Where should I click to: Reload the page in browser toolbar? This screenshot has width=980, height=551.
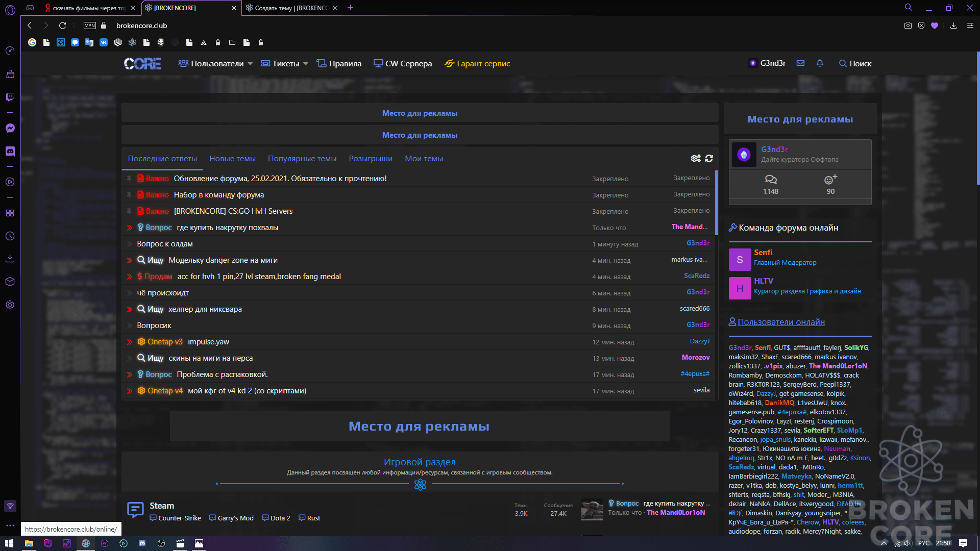pos(62,26)
